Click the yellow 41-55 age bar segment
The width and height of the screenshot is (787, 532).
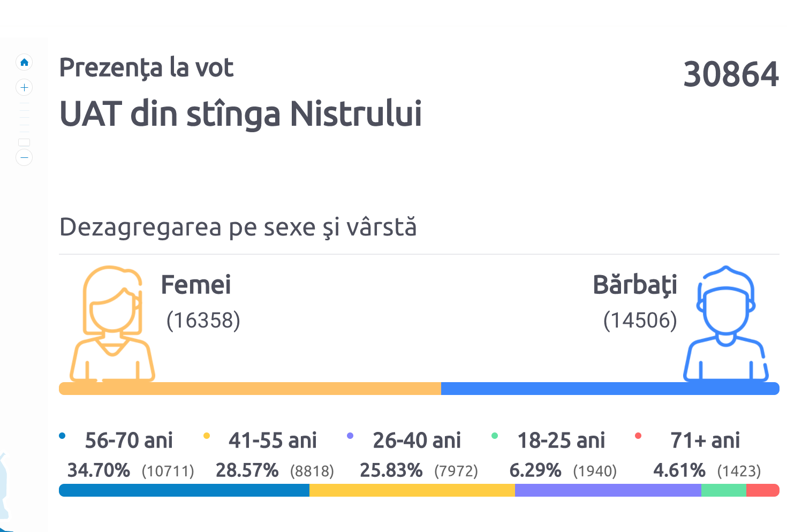click(412, 490)
